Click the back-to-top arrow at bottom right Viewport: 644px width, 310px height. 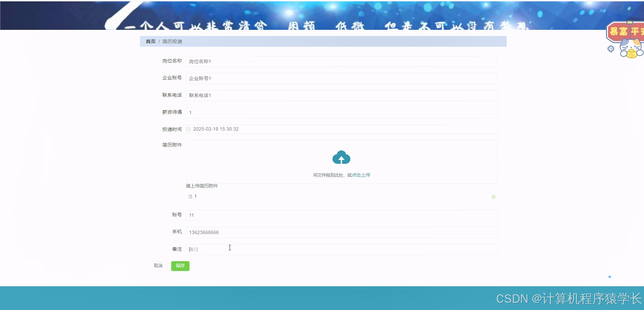tap(609, 276)
